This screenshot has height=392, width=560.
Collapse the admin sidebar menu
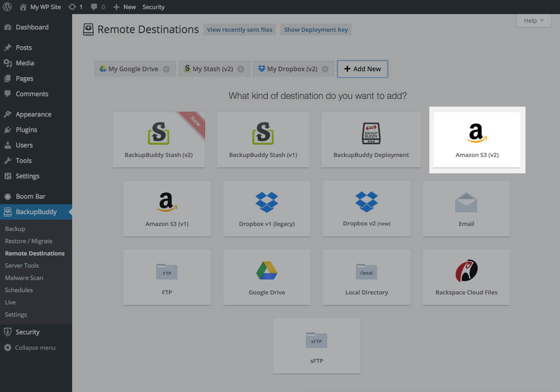(30, 348)
